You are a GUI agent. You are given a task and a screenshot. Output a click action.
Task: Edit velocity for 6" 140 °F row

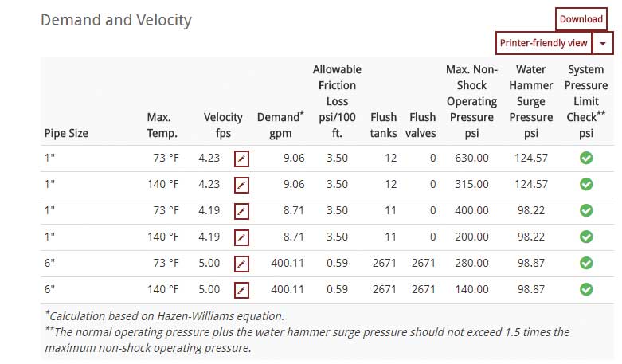(241, 290)
